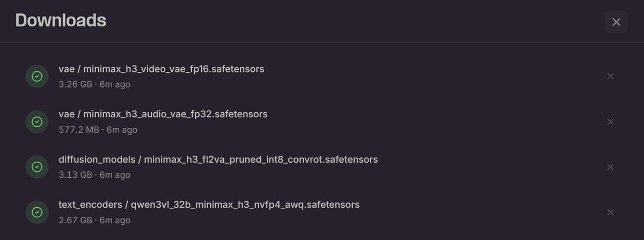This screenshot has width=644, height=240.
Task: Click the Downloads panel heading
Action: [61, 20]
